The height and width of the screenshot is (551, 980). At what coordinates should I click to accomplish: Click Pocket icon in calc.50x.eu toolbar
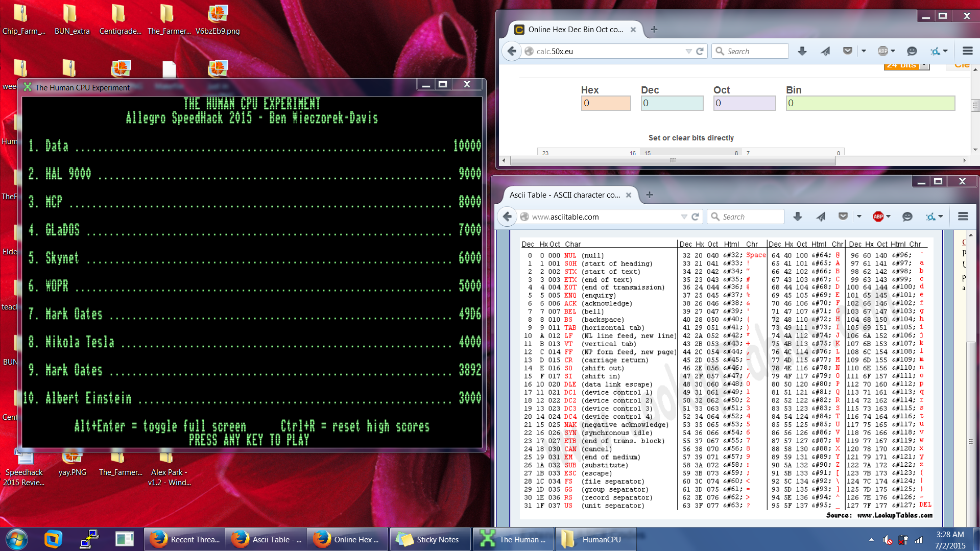click(848, 51)
